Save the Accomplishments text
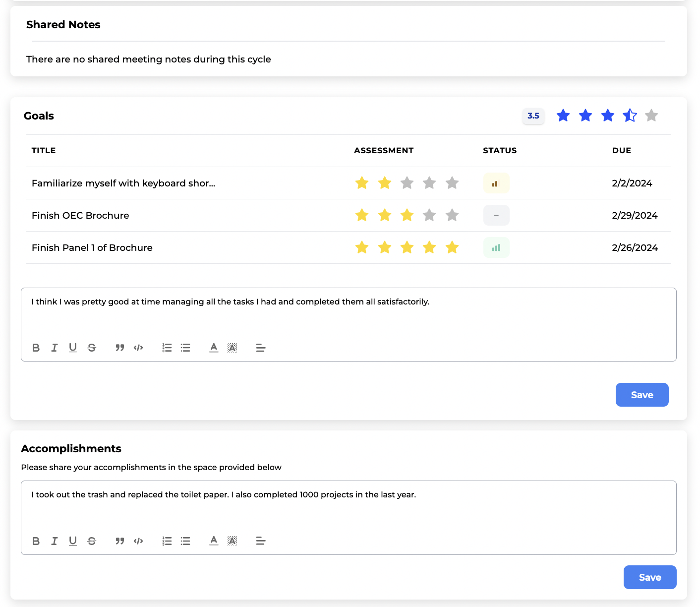700x607 pixels. (650, 577)
